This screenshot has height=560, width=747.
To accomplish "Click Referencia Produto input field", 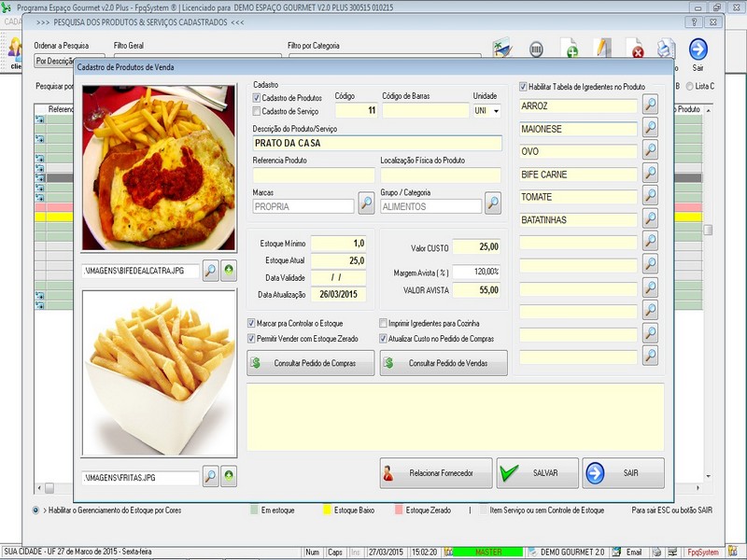I will (x=314, y=175).
